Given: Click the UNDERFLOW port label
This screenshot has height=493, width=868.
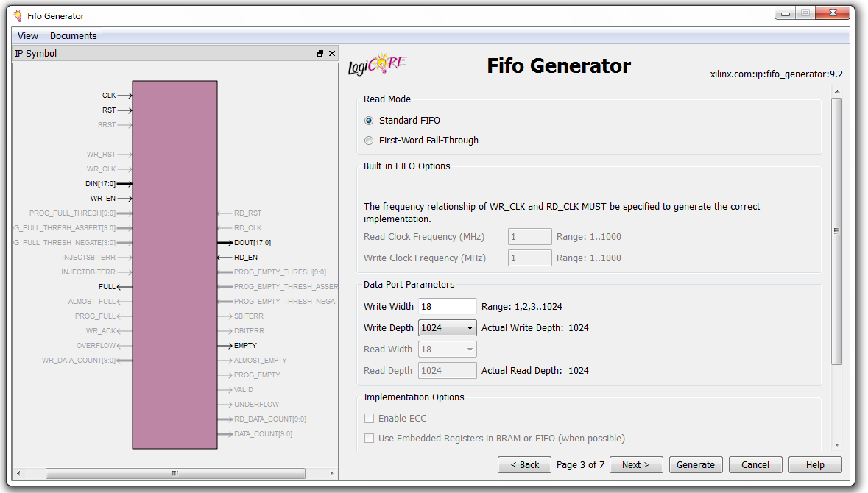Looking at the screenshot, I should pos(256,405).
